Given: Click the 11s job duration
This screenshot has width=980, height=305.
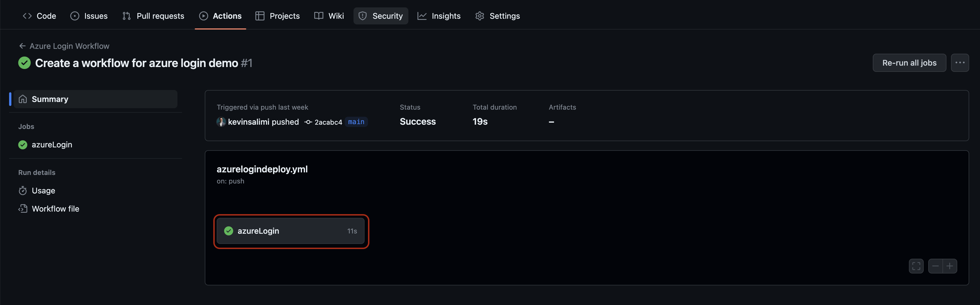Looking at the screenshot, I should coord(352,231).
